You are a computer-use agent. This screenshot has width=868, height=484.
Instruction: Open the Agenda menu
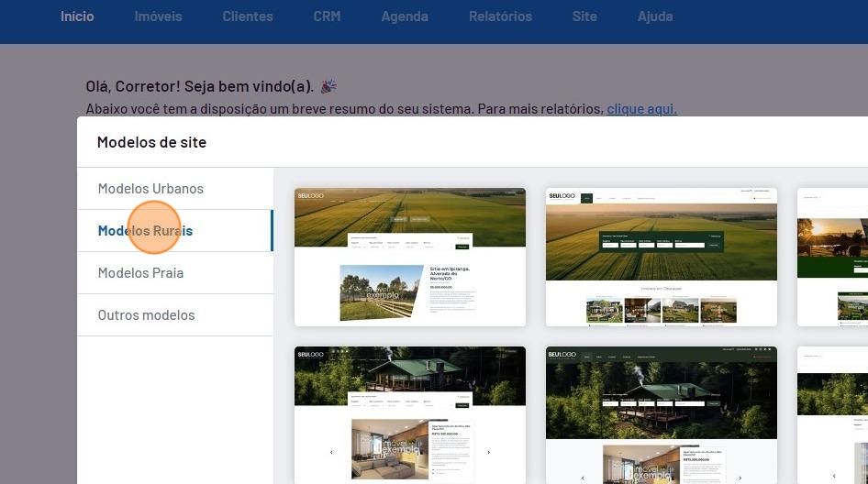pyautogui.click(x=404, y=16)
